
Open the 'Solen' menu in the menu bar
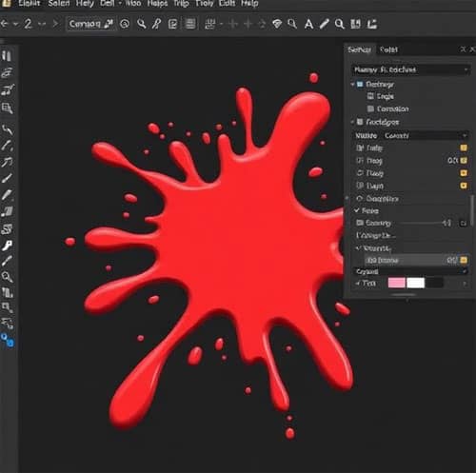tap(59, 4)
